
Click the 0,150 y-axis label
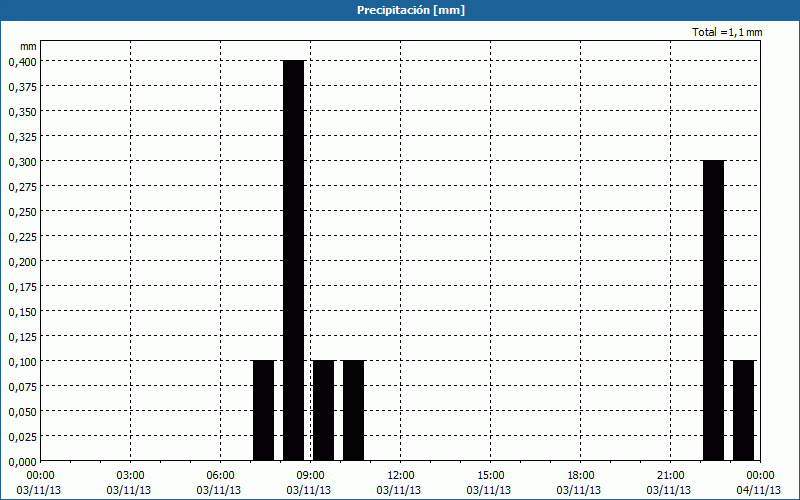(x=22, y=312)
